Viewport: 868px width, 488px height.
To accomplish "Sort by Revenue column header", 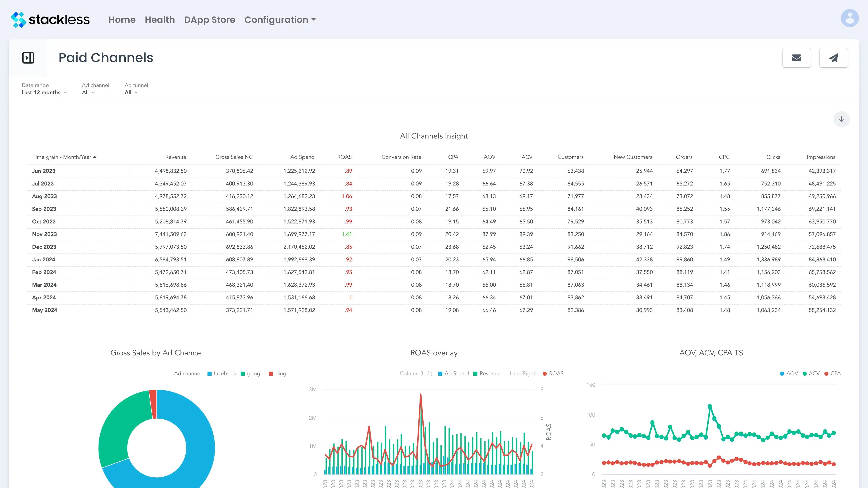I will (x=176, y=157).
